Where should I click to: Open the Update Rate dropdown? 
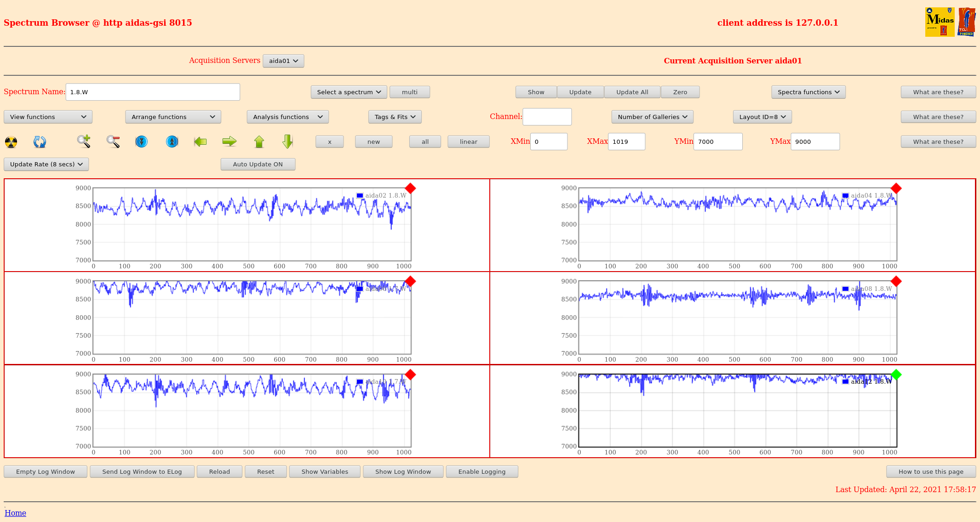coord(46,165)
